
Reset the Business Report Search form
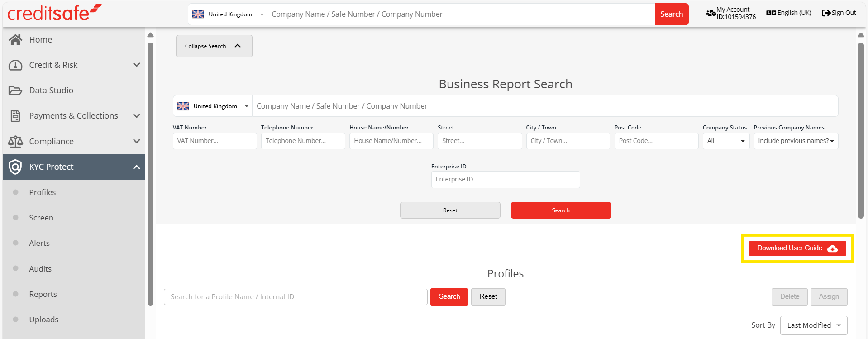[450, 210]
